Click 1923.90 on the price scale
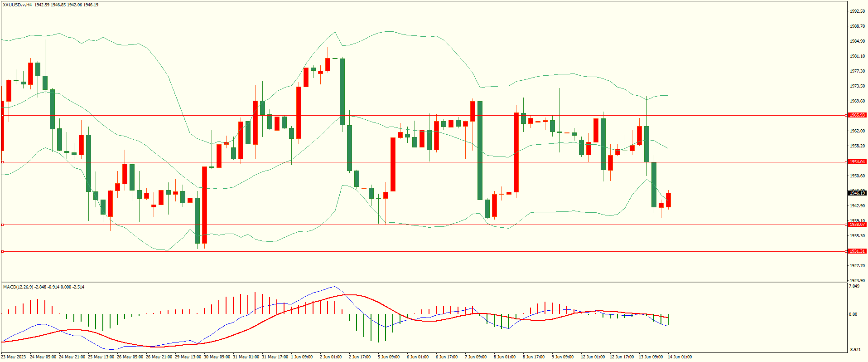 (857, 281)
